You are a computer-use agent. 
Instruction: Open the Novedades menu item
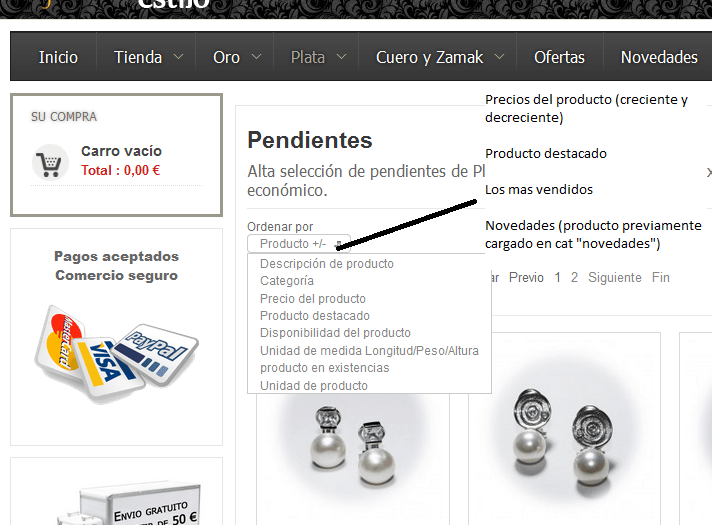click(x=659, y=57)
